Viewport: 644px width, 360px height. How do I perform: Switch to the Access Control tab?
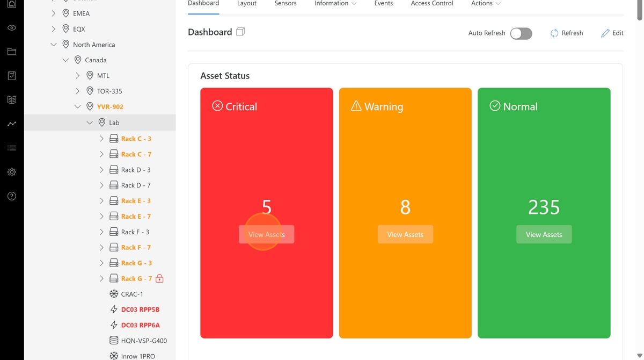431,4
